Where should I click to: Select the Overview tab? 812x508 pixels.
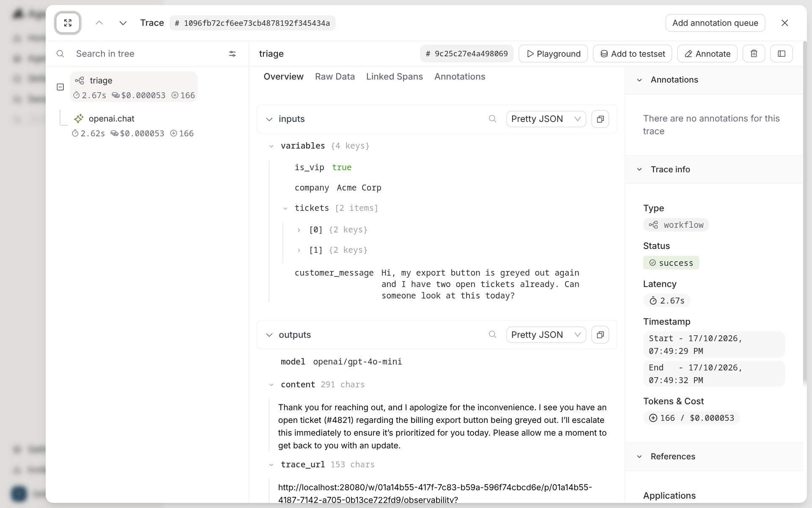(283, 77)
